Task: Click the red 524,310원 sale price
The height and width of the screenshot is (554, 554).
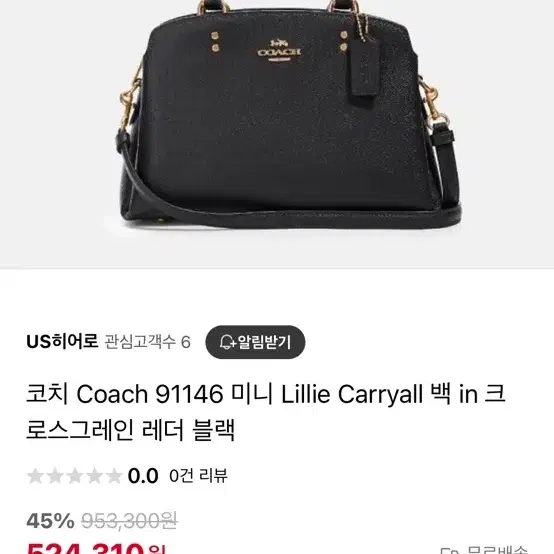Action: click(x=96, y=548)
